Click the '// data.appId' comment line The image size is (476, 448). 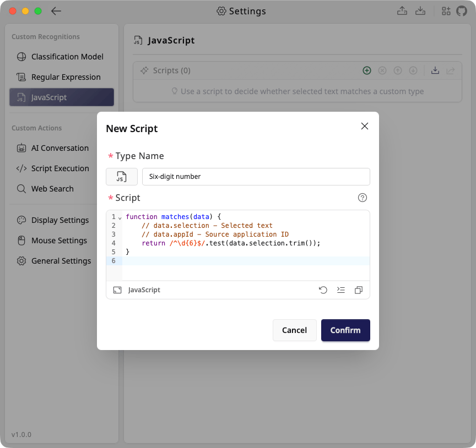click(x=215, y=234)
